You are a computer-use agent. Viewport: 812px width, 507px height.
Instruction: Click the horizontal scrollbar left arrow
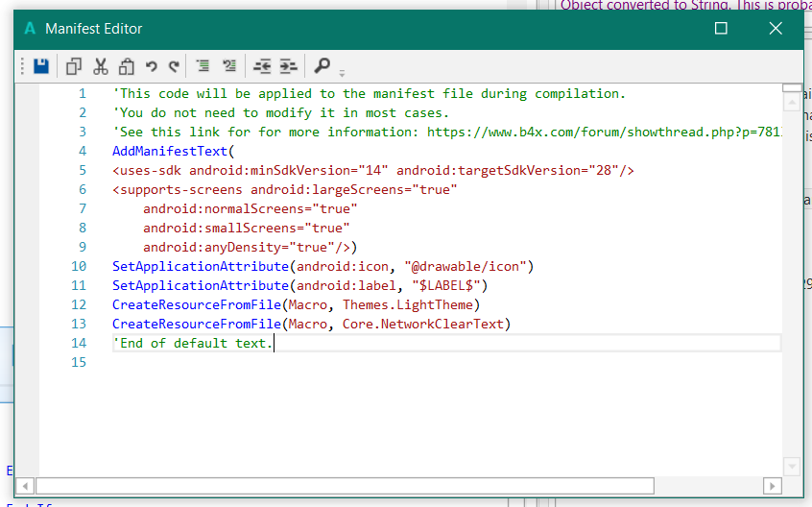click(25, 486)
